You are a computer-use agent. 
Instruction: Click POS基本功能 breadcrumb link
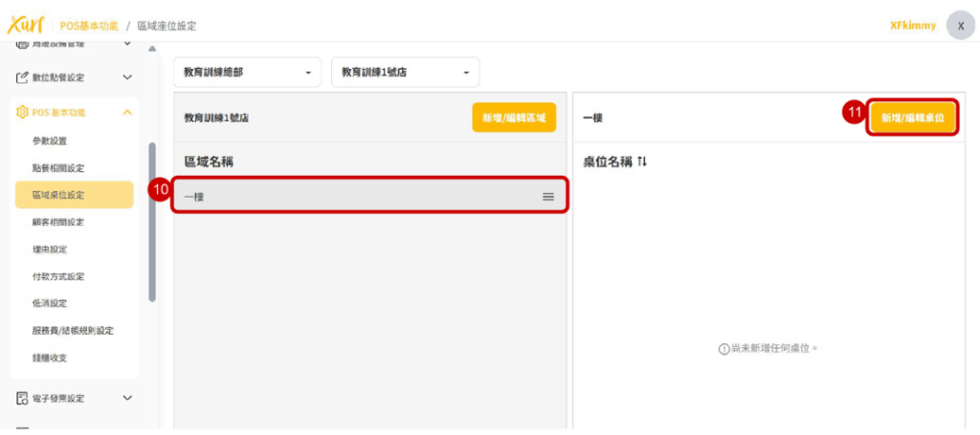(89, 26)
